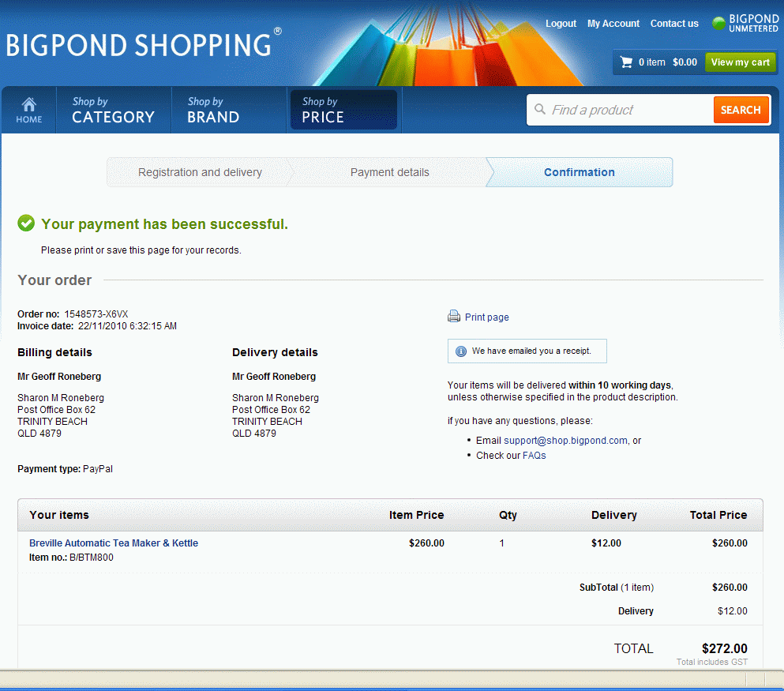Open Shop by Category menu
The width and height of the screenshot is (784, 691).
[114, 110]
